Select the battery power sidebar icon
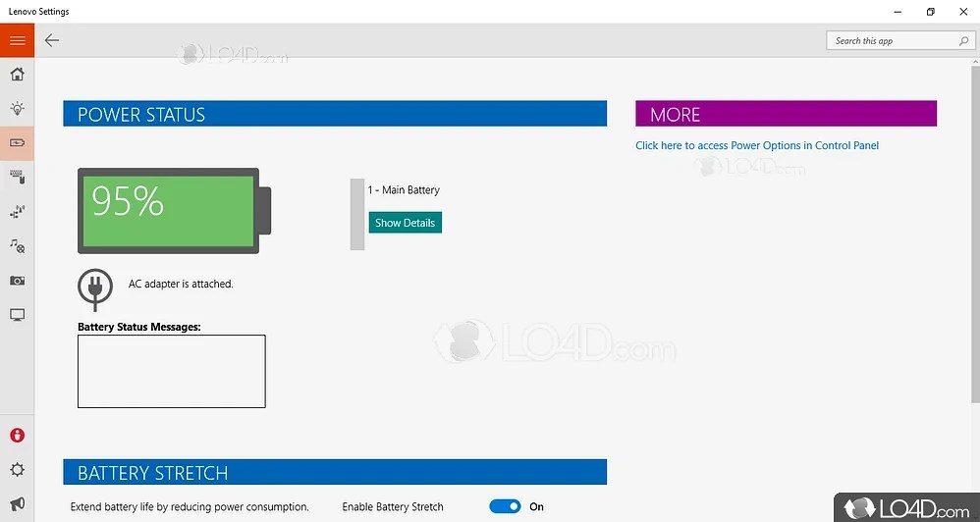Screen dimensions: 980x522 (17, 143)
